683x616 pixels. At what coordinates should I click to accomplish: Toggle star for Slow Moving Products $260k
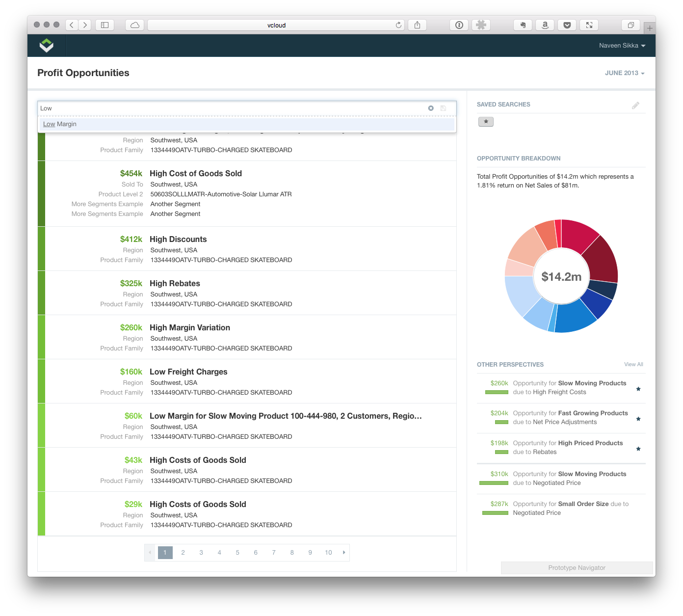click(x=638, y=389)
